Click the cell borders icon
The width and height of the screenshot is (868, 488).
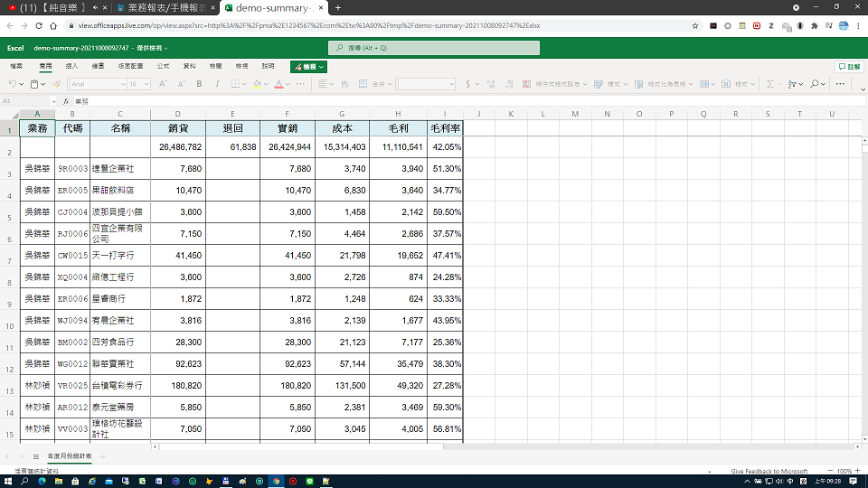235,84
